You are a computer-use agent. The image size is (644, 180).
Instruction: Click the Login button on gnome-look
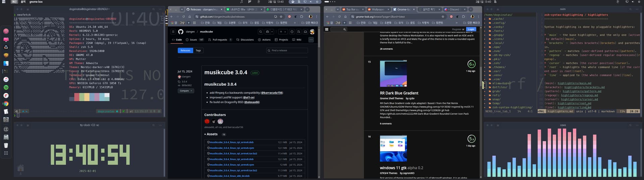(471, 29)
